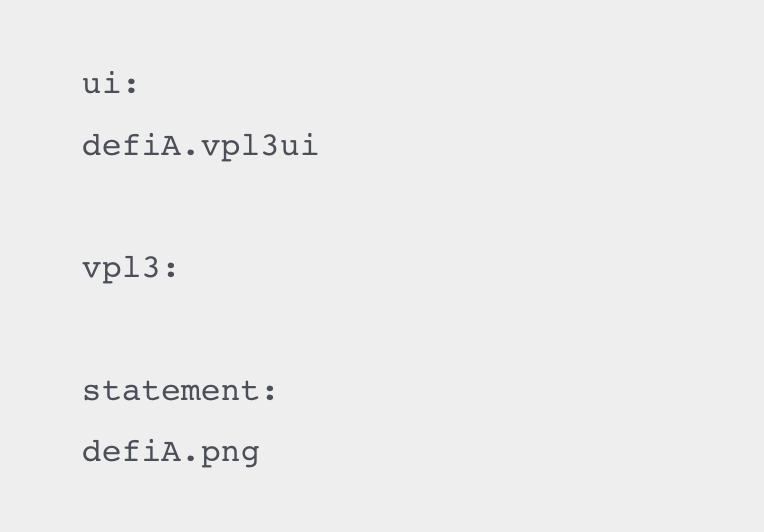The image size is (764, 532).
Task: Click the "ui:" label text
Action: pos(109,84)
